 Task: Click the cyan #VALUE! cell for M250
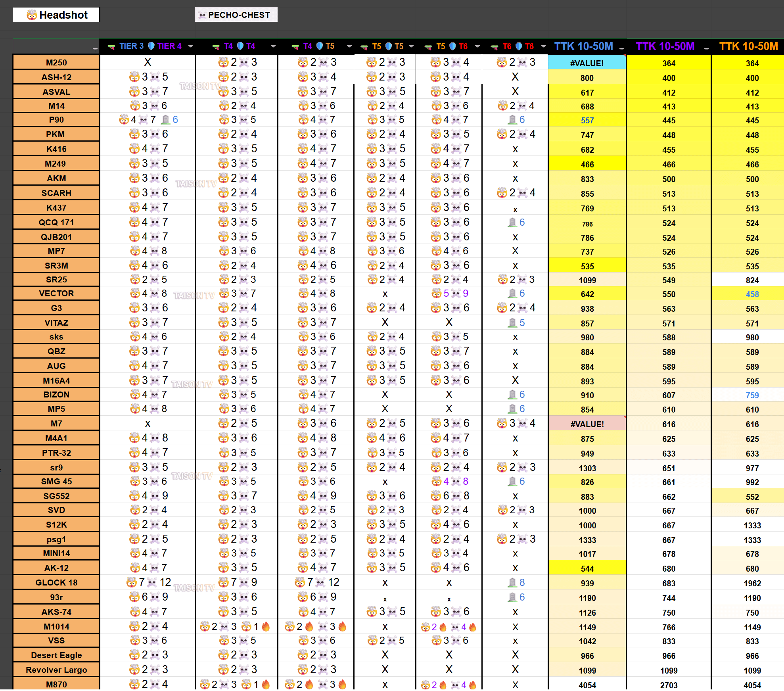(587, 63)
